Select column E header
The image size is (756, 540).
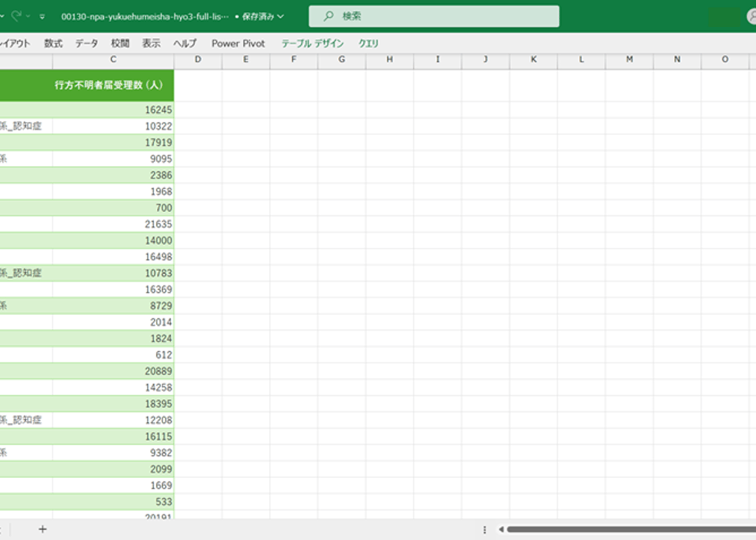pos(246,59)
